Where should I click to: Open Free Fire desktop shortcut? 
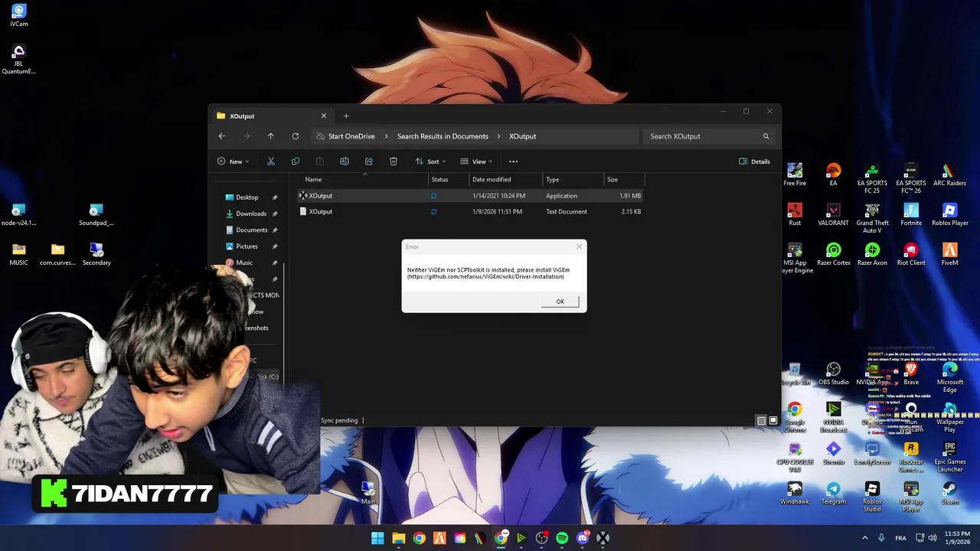coord(795,174)
